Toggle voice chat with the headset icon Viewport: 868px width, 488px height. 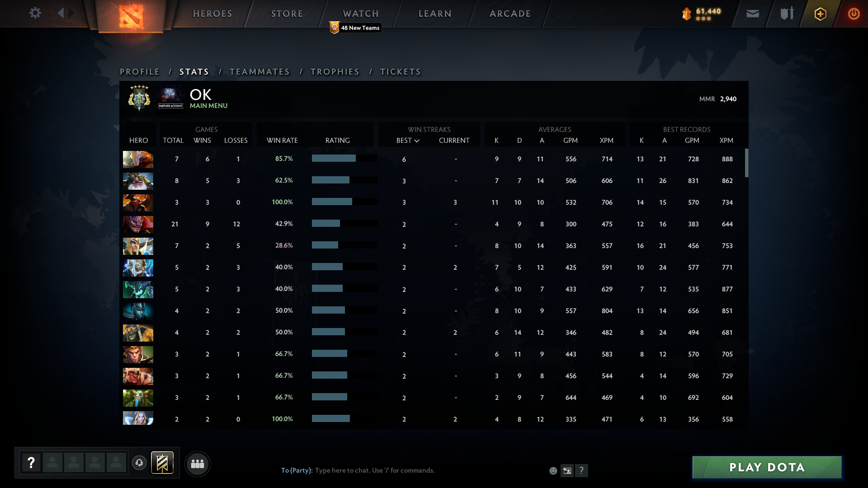tap(139, 464)
